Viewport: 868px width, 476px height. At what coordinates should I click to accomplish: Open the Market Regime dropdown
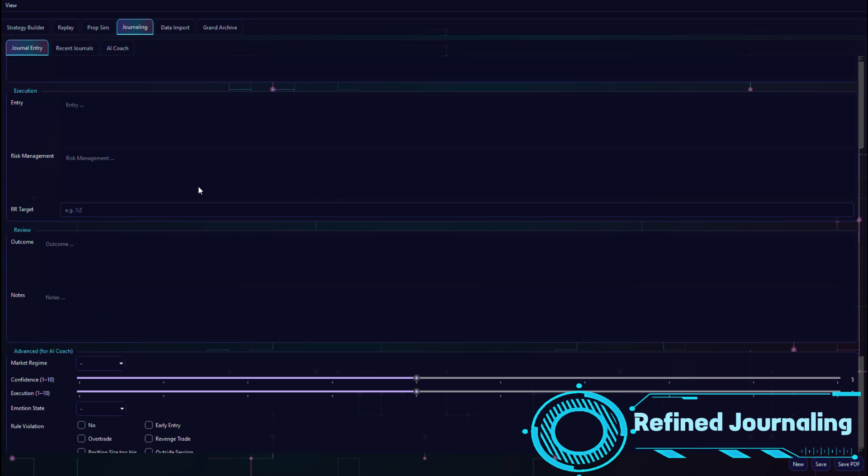pyautogui.click(x=101, y=363)
